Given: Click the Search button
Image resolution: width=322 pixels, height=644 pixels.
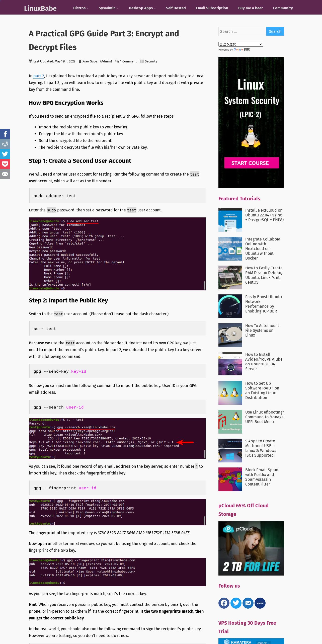Looking at the screenshot, I should (275, 31).
